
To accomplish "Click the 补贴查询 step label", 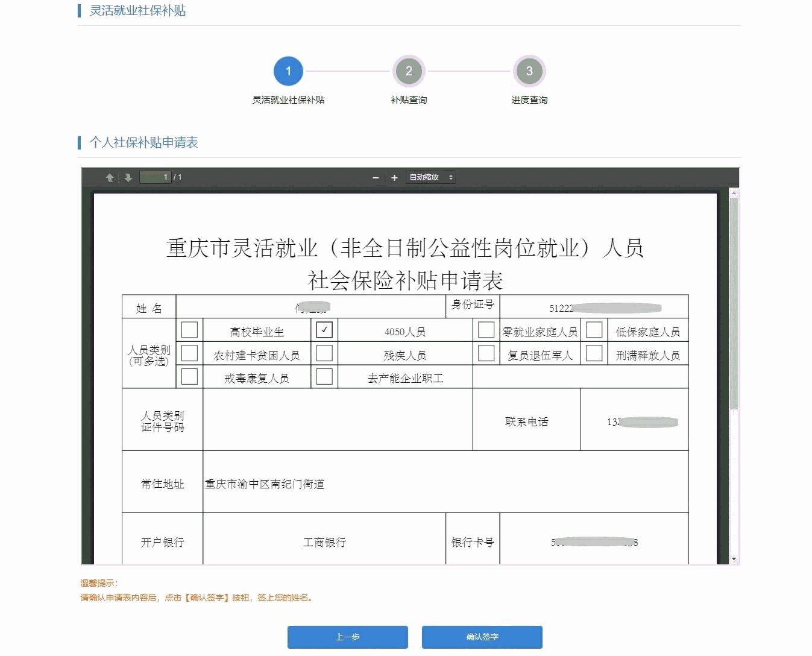I will 409,100.
